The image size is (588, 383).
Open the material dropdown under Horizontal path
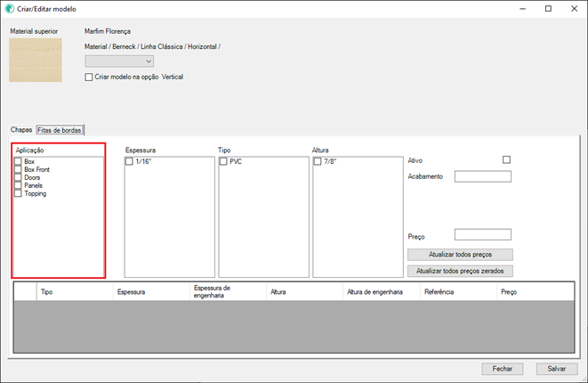tap(119, 61)
